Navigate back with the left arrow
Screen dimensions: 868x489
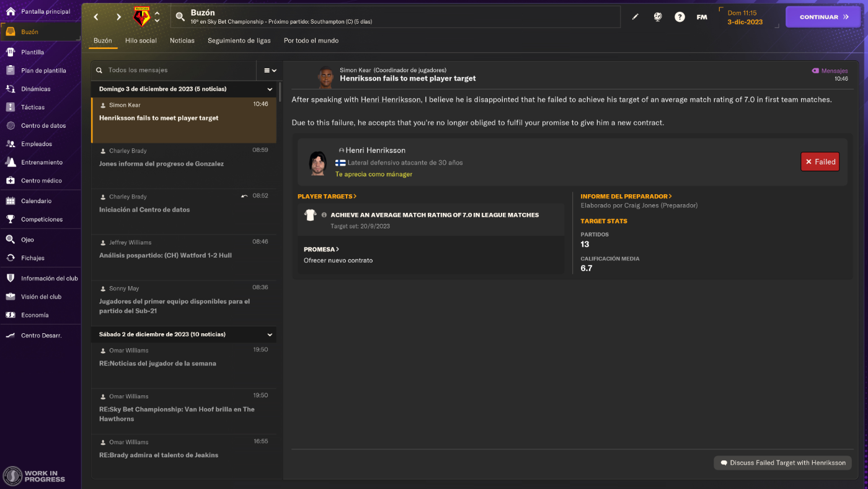coord(96,17)
